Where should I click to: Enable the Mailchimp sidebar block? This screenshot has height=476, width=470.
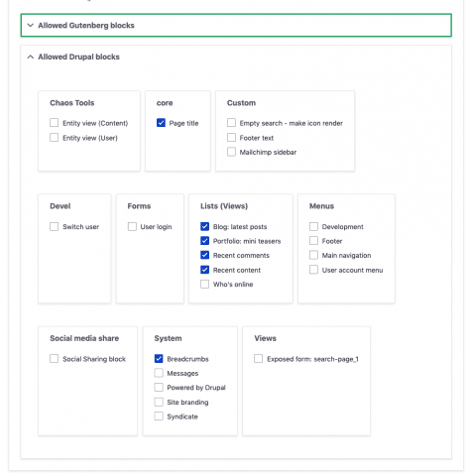click(x=231, y=152)
